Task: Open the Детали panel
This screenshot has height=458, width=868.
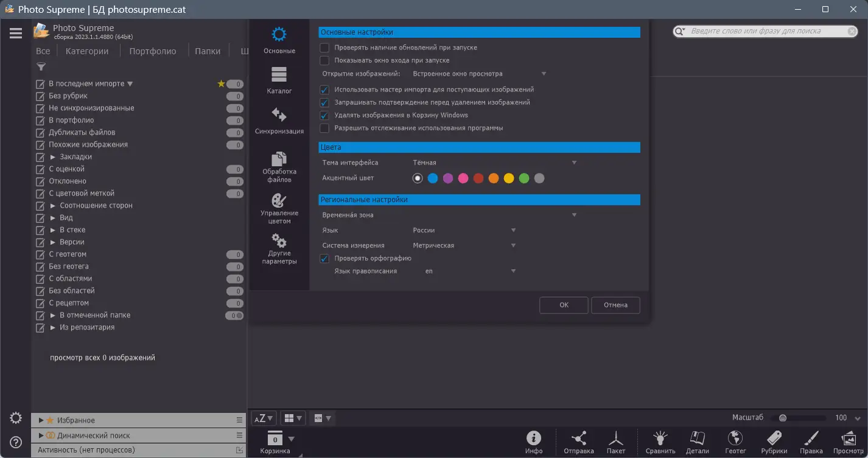Action: pos(698,442)
